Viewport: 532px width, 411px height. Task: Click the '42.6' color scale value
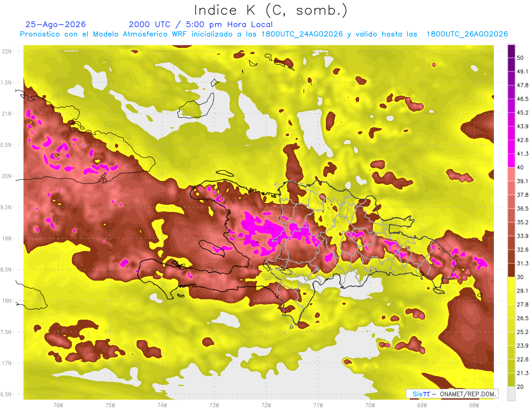pyautogui.click(x=523, y=140)
